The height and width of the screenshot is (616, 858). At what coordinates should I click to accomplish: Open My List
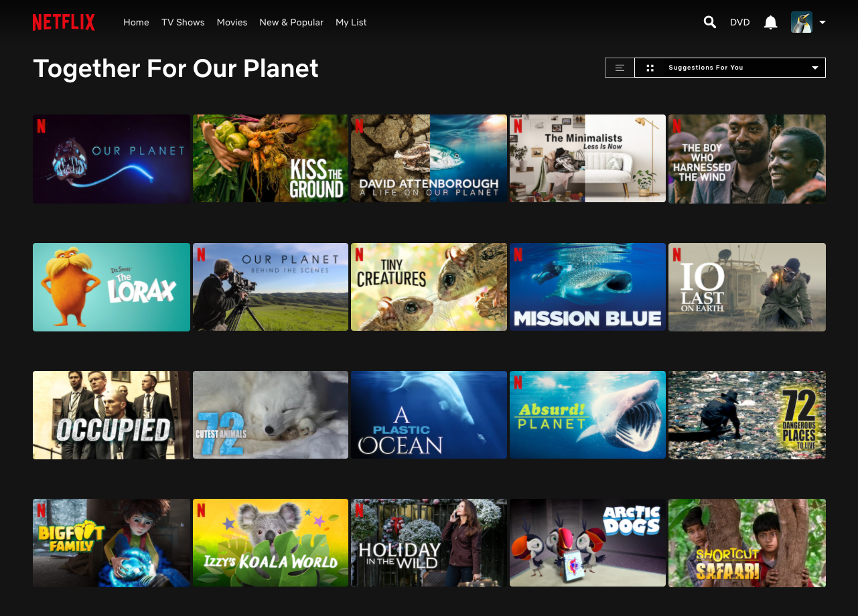(351, 22)
